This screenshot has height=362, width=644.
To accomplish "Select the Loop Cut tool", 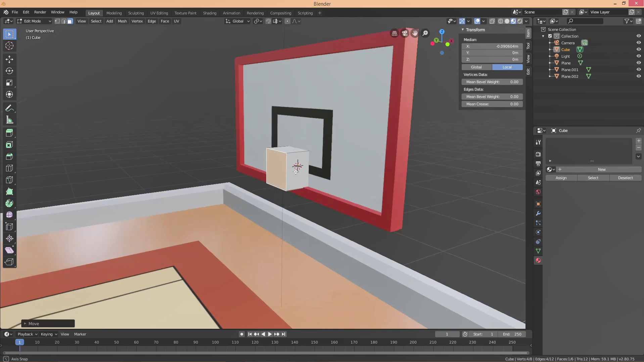I will coord(9,168).
